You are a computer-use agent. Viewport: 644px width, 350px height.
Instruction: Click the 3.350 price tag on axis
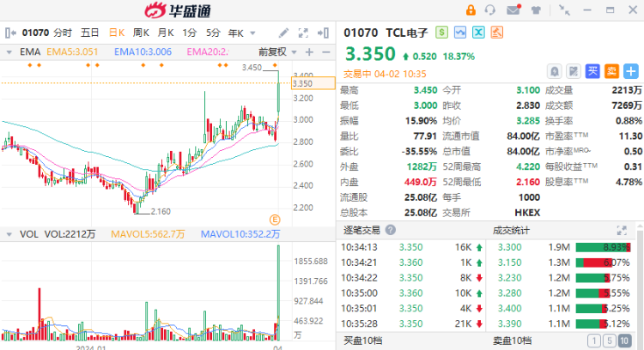coord(313,83)
